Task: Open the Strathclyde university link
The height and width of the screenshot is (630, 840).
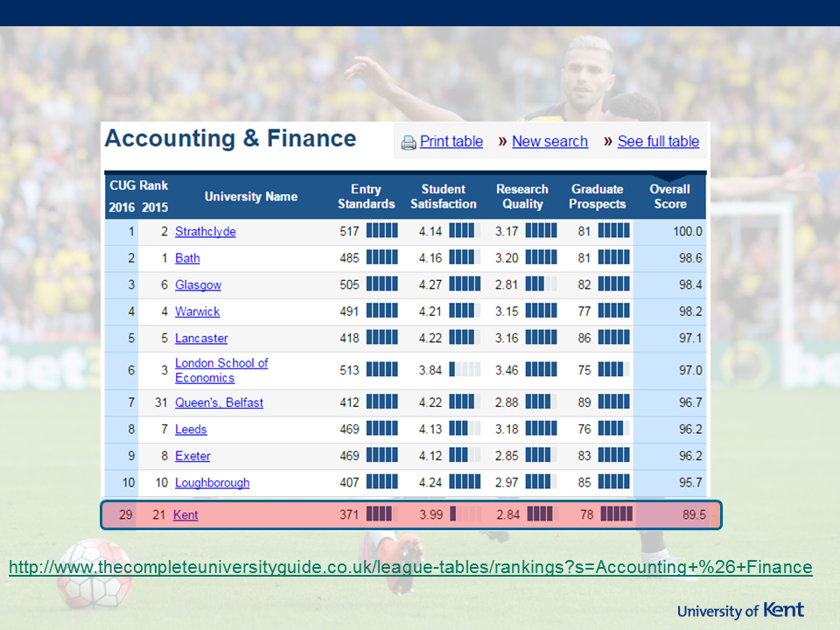Action: coord(205,232)
